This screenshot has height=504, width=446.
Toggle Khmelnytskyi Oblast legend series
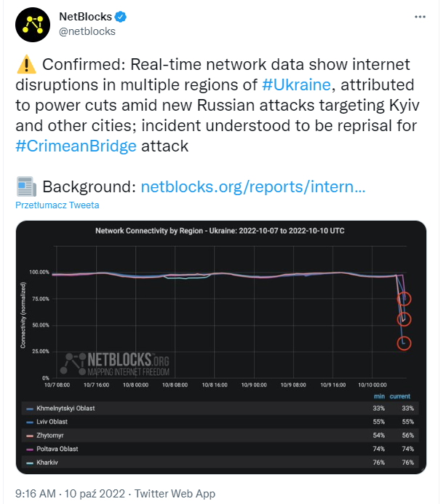tap(65, 409)
